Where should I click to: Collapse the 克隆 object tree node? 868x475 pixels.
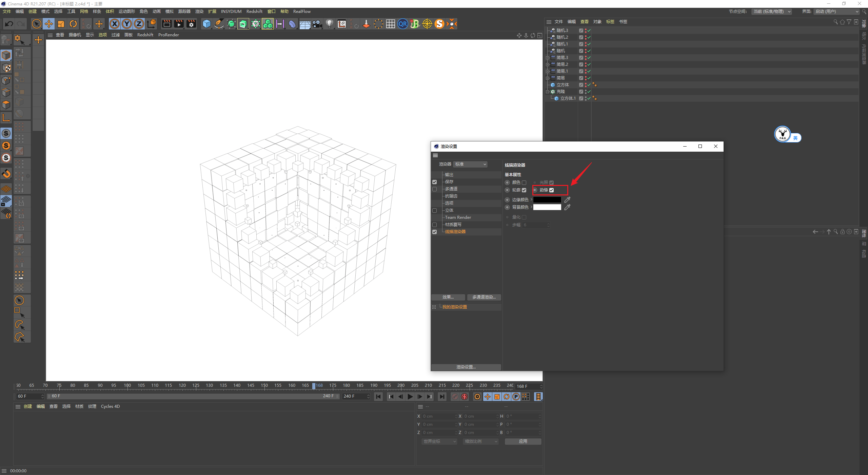coord(547,92)
